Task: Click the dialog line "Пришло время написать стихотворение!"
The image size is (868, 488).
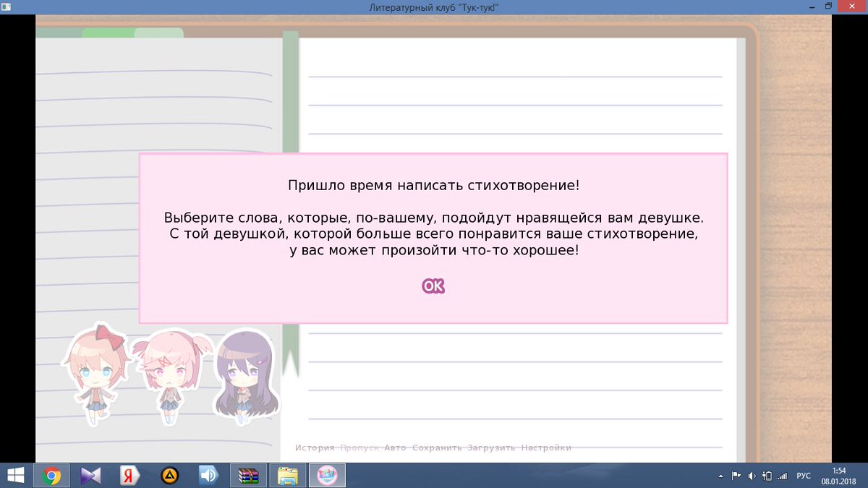Action: point(433,185)
